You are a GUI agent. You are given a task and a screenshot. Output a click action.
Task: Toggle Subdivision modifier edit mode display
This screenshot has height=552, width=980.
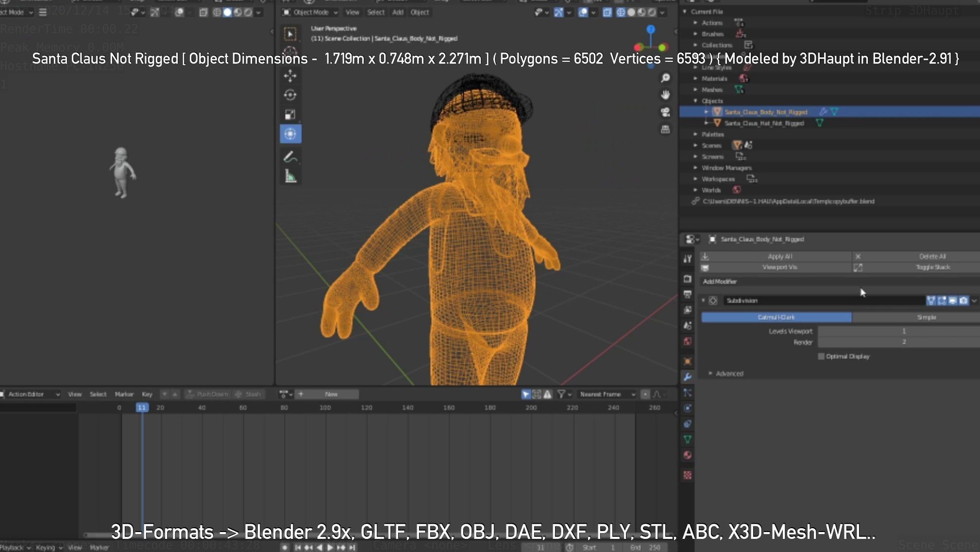coord(942,301)
